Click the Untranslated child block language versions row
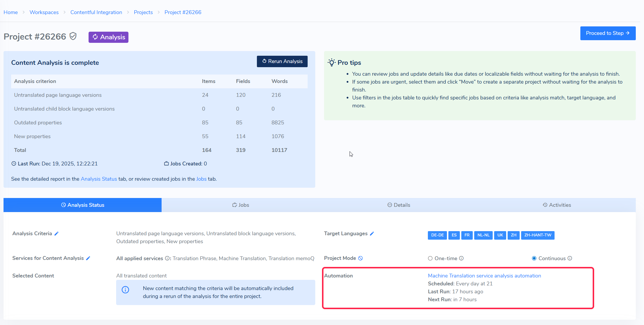The width and height of the screenshot is (644, 325). coord(159,109)
